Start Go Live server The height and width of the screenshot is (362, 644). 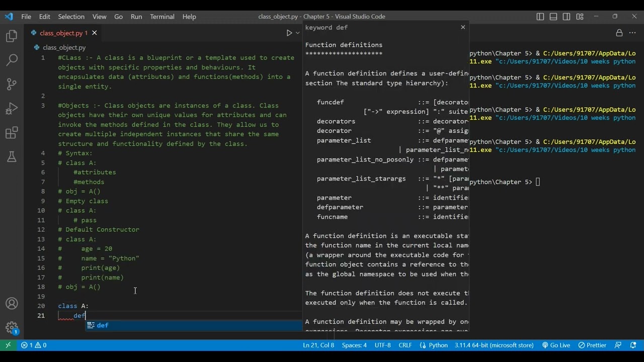point(556,345)
